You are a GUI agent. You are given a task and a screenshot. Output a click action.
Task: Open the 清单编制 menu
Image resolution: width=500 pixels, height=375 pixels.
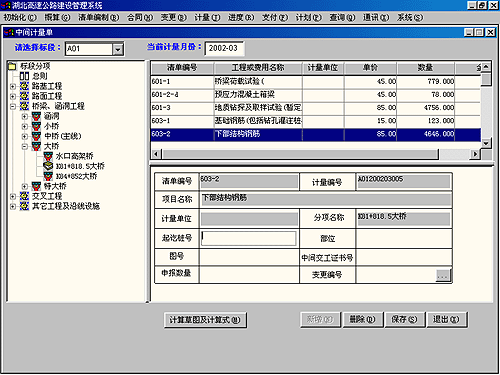[x=99, y=17]
